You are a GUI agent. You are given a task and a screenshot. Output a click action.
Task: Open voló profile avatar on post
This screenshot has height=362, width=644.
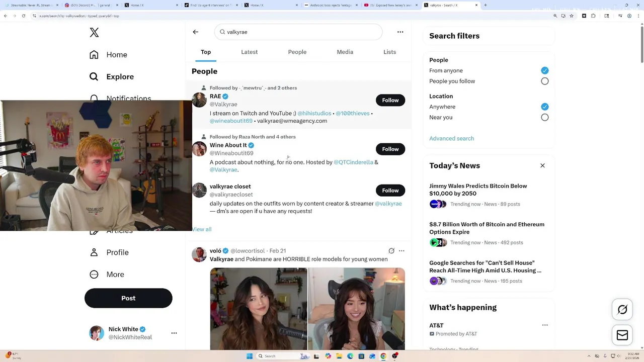click(199, 254)
